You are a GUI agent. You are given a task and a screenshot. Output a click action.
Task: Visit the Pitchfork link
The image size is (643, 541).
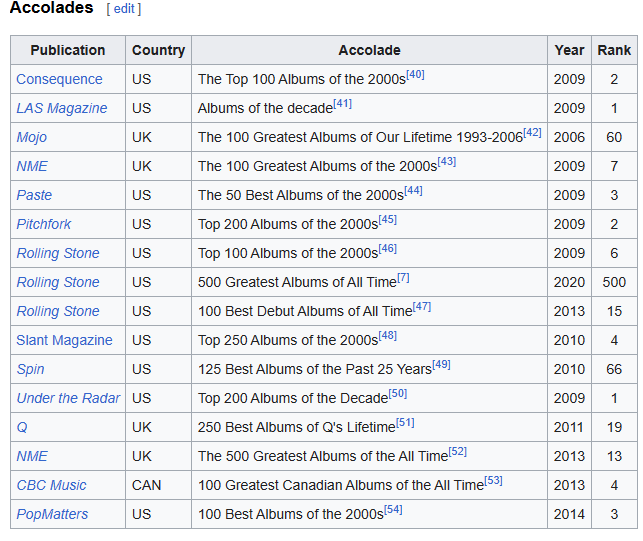(x=43, y=224)
